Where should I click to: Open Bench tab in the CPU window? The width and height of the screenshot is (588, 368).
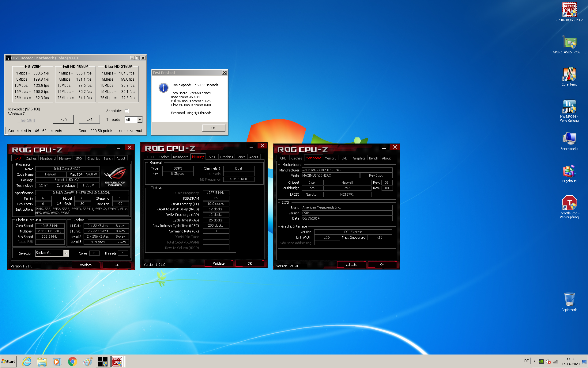point(108,159)
